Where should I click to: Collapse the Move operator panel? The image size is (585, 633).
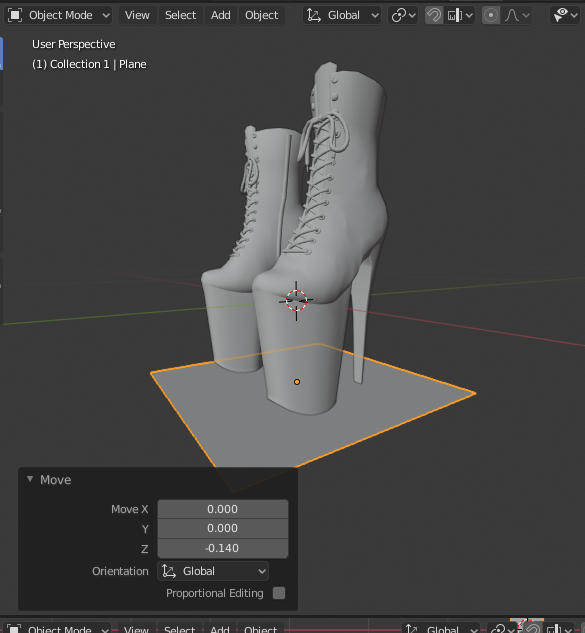coord(30,479)
